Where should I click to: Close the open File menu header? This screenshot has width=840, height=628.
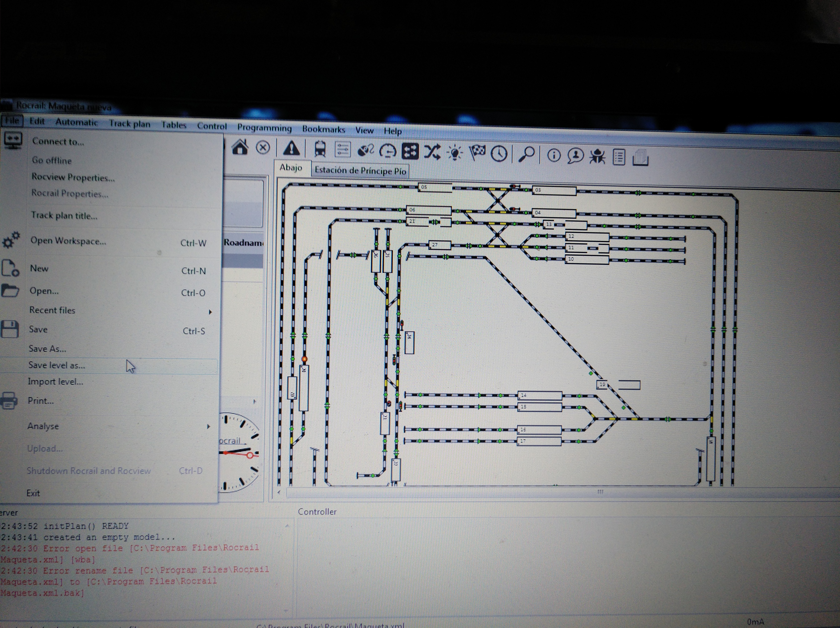click(x=12, y=120)
